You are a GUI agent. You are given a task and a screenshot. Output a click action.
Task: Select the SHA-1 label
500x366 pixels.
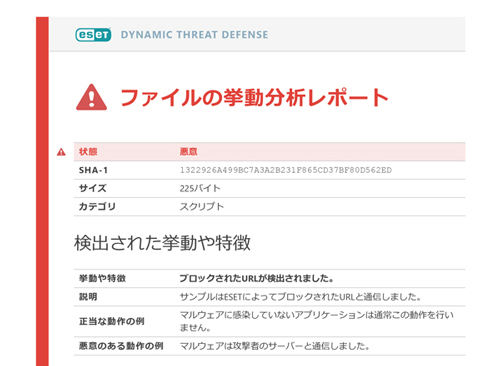[93, 170]
